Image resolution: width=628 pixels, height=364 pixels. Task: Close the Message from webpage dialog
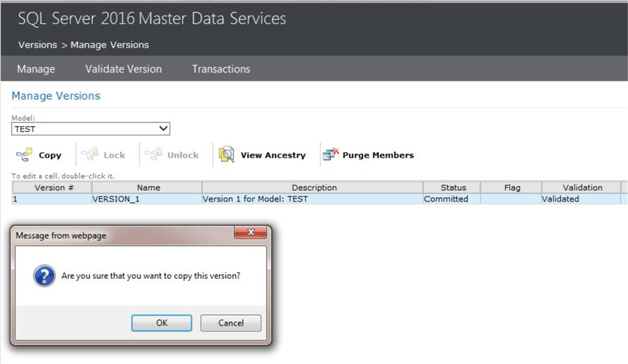coord(251,232)
